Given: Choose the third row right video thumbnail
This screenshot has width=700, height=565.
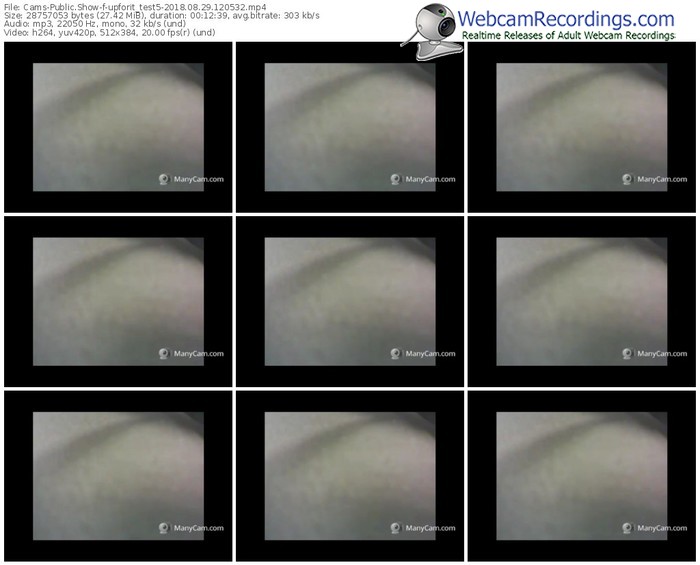Looking at the screenshot, I should click(x=581, y=474).
